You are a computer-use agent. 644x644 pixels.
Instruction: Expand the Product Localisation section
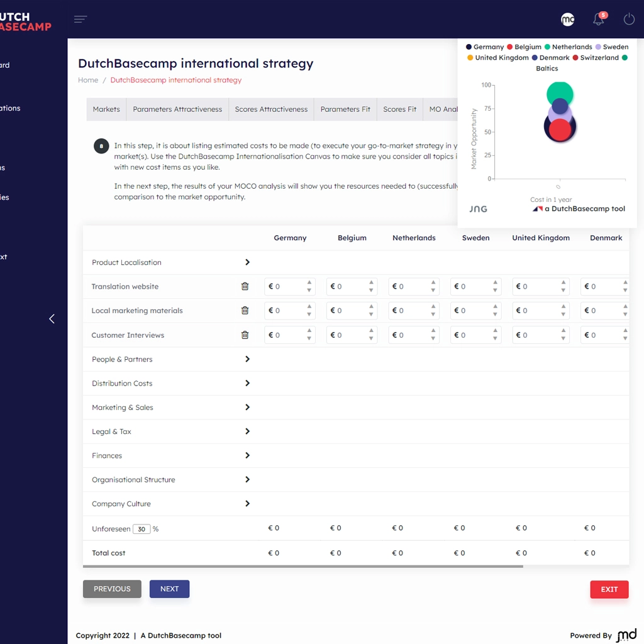(247, 262)
